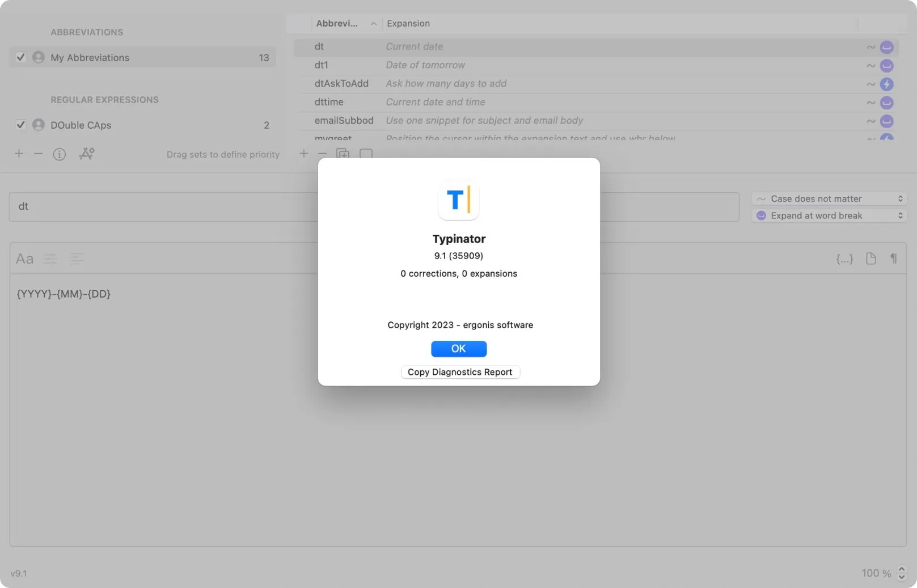The width and height of the screenshot is (917, 588).
Task: Click the document page icon
Action: (x=871, y=259)
